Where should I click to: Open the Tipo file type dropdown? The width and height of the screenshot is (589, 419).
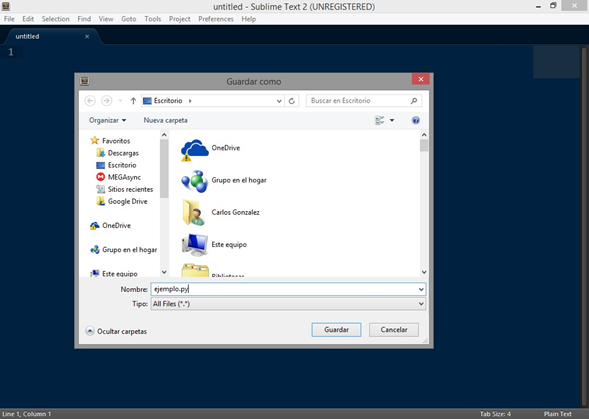pyautogui.click(x=421, y=304)
